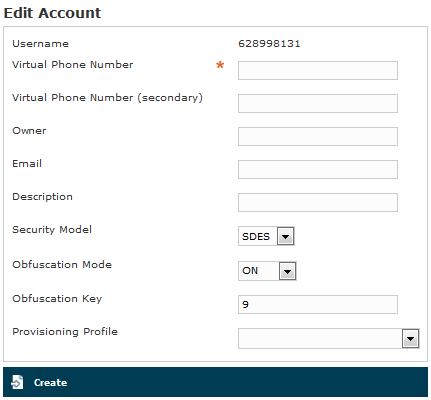Open the Security Model dropdown arrow
This screenshot has height=400, width=431.
[x=286, y=236]
